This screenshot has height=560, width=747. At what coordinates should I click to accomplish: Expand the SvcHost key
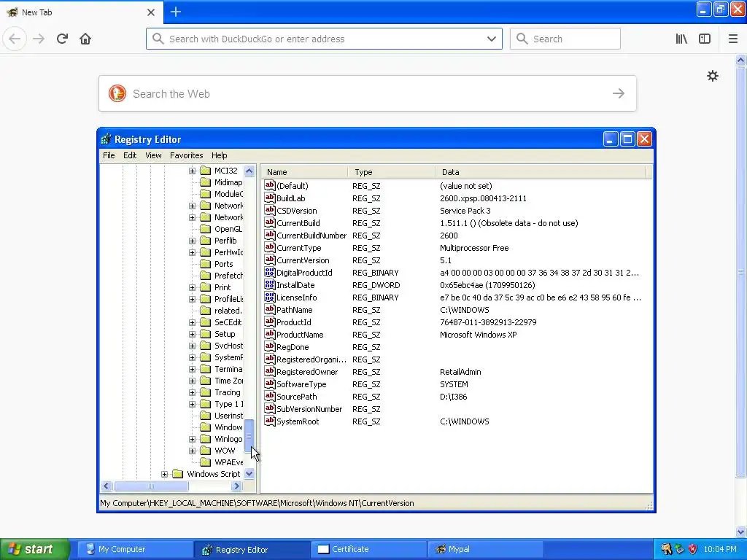pos(192,346)
